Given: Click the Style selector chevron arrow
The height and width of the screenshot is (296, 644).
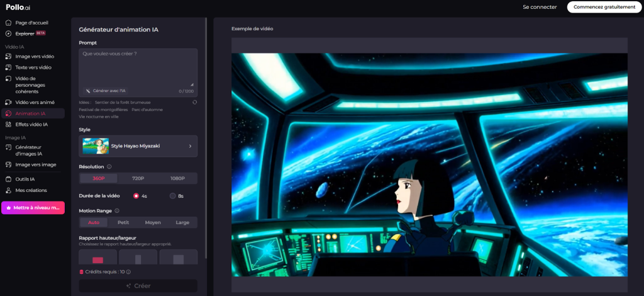Looking at the screenshot, I should (190, 146).
